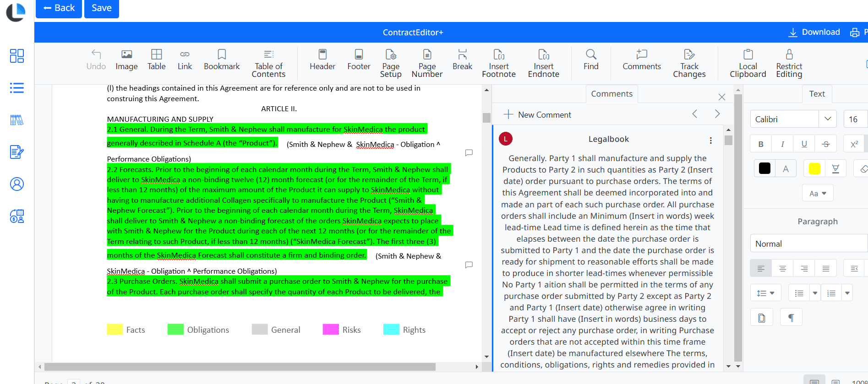The height and width of the screenshot is (384, 868).
Task: Open the Footer editing tool
Action: (359, 60)
